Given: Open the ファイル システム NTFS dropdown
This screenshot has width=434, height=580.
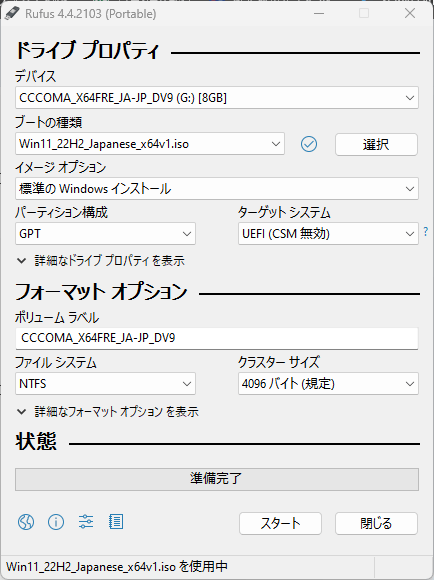Looking at the screenshot, I should click(105, 384).
